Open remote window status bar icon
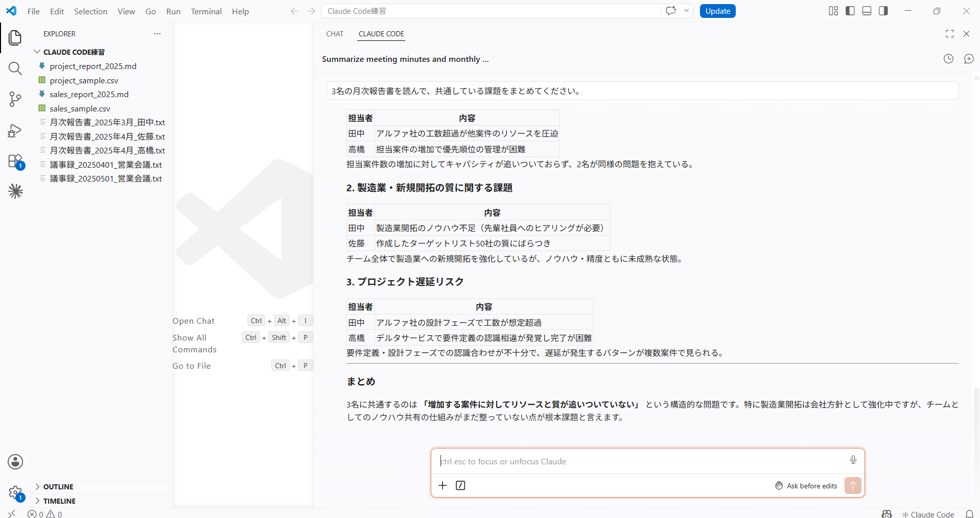Viewport: 980px width, 518px height. (x=11, y=513)
